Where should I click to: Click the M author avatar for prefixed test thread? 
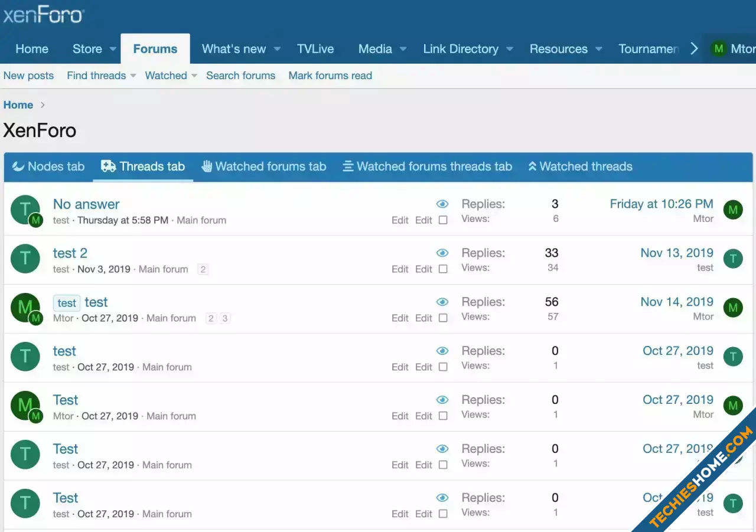(x=25, y=308)
